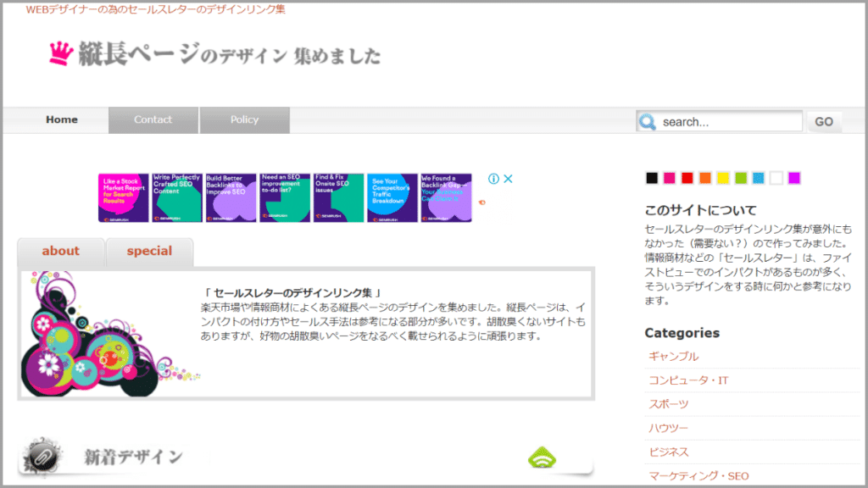Click the green RSS feed icon
This screenshot has height=488, width=868.
542,458
